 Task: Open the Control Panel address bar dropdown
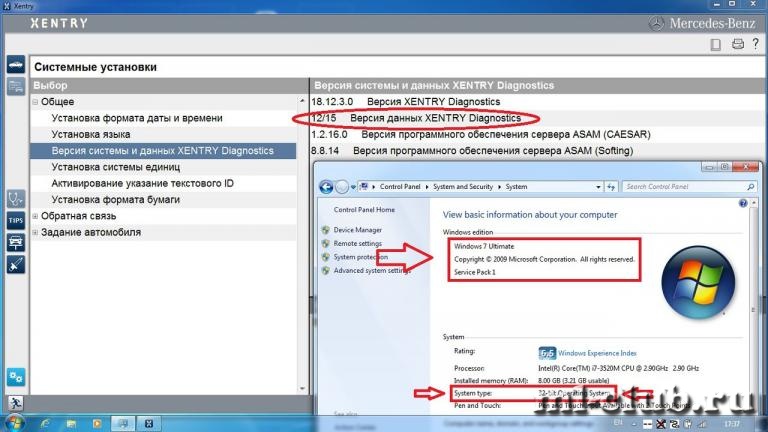tap(598, 187)
